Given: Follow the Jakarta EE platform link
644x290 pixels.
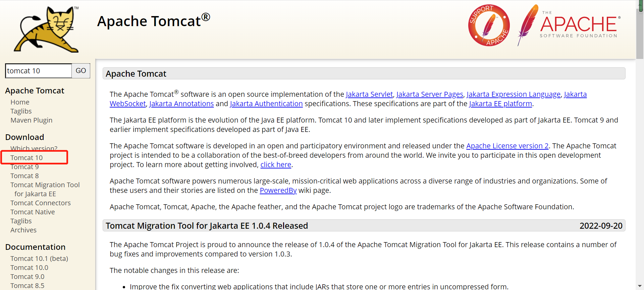Looking at the screenshot, I should [500, 104].
